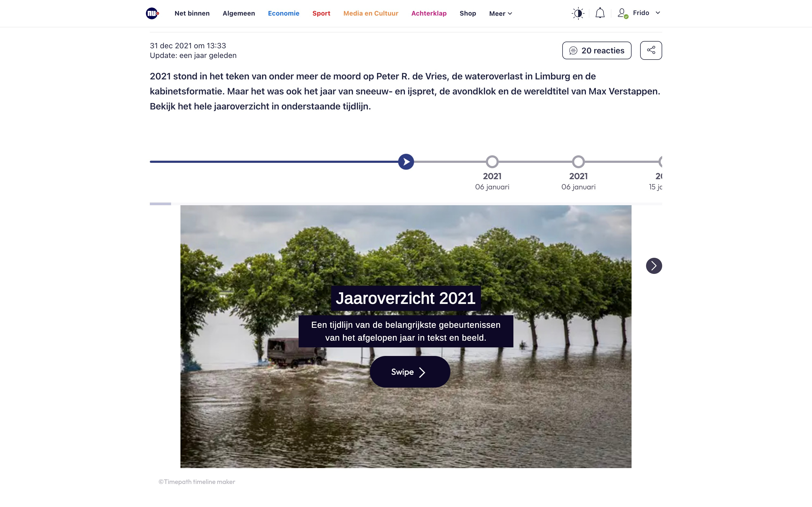Open the notifications bell
The image size is (812, 507).
click(600, 13)
